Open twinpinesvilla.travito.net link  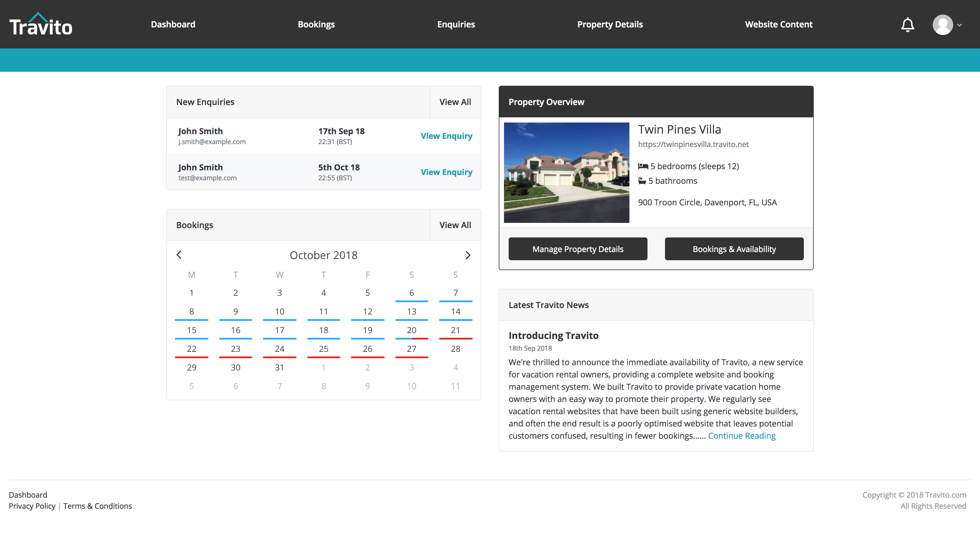tap(693, 144)
